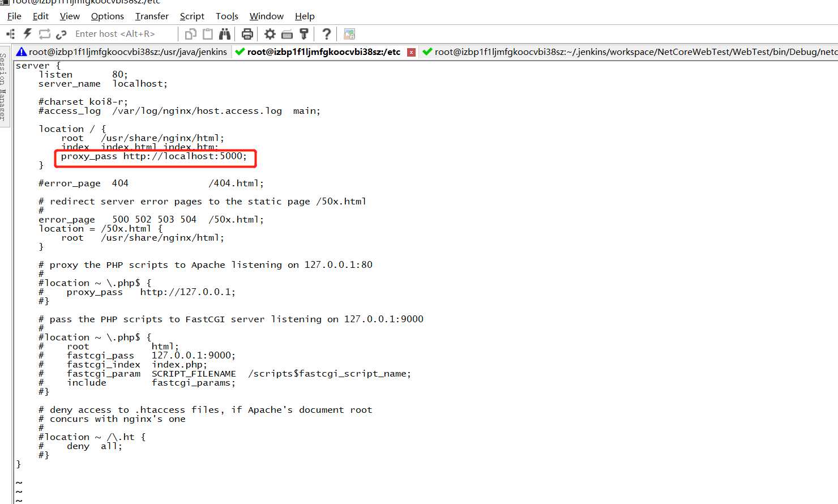
Task: Click the '#access_log /var/log/nginx/host.access.log' line
Action: pos(179,111)
